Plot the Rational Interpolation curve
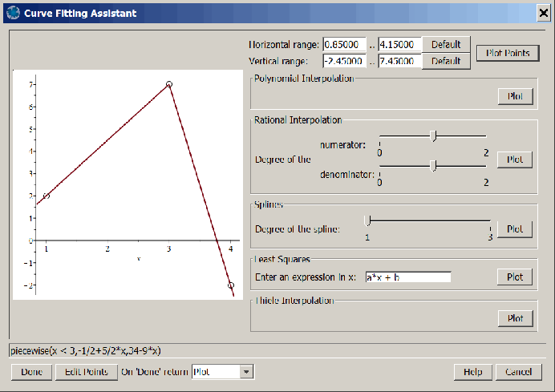Screen dimensions: 555x392 [x=514, y=159]
